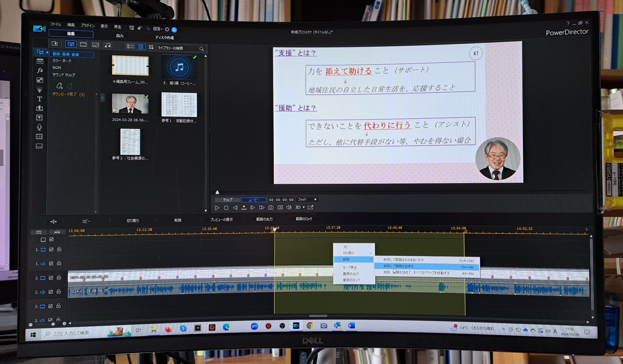
Task: Open the fx Effect Room
Action: tap(40, 70)
